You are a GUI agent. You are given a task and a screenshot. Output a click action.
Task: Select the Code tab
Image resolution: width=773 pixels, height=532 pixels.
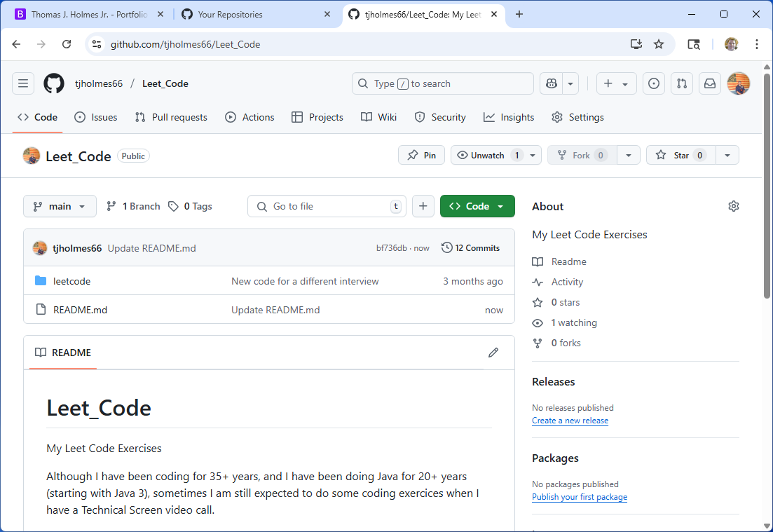(37, 117)
